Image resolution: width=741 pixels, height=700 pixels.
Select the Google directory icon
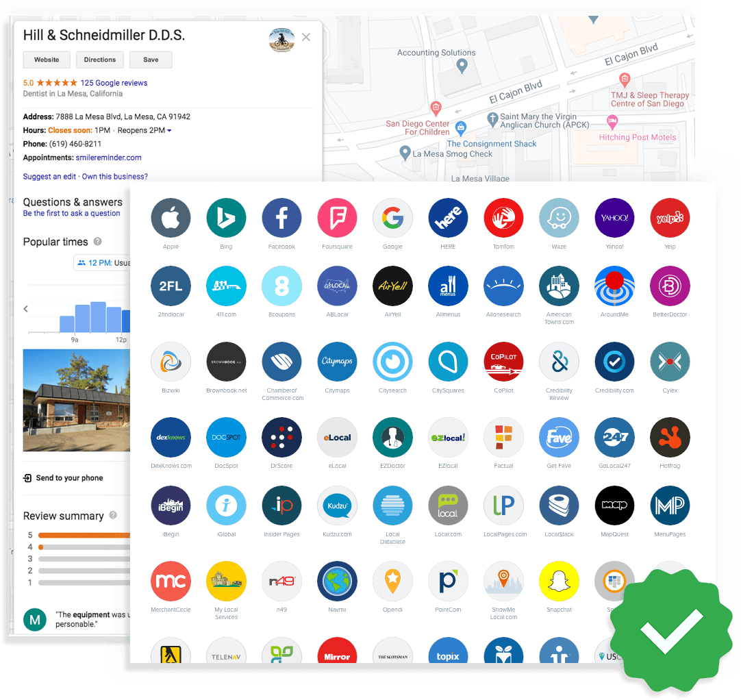392,218
